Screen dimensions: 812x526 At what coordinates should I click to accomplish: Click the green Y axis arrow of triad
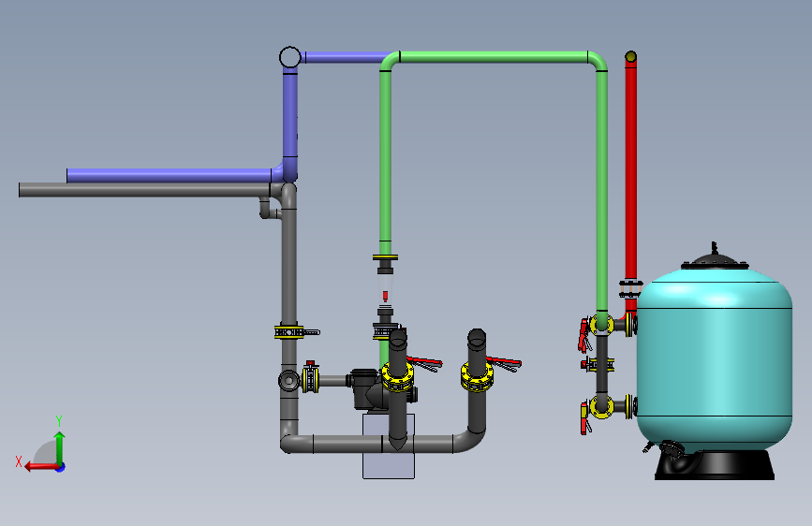60,447
